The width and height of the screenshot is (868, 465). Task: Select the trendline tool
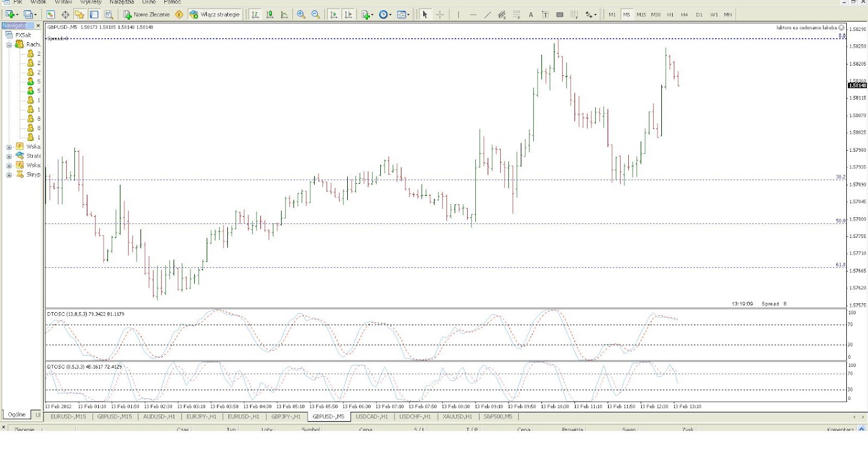click(x=488, y=15)
